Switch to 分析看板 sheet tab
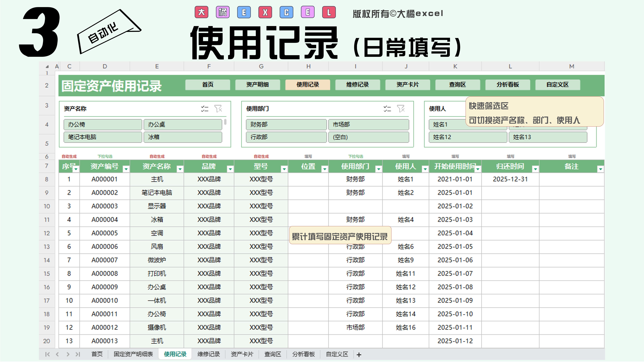The width and height of the screenshot is (644, 362). (x=304, y=354)
